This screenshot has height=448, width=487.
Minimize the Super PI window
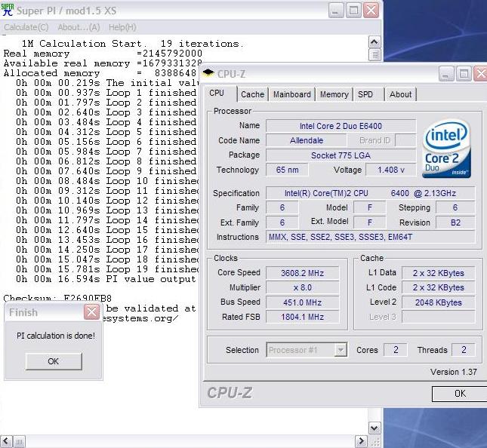(336, 11)
